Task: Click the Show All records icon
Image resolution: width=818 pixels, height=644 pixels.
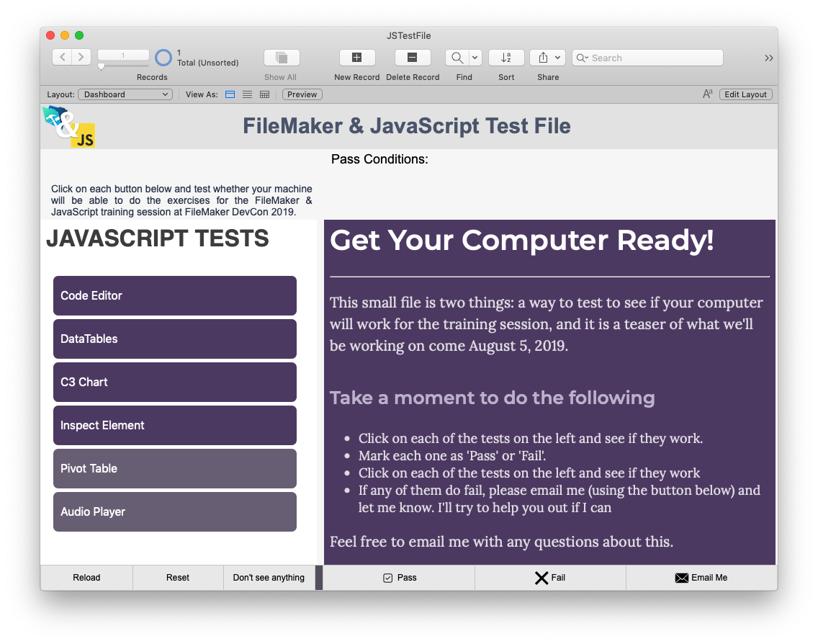Action: click(282, 58)
